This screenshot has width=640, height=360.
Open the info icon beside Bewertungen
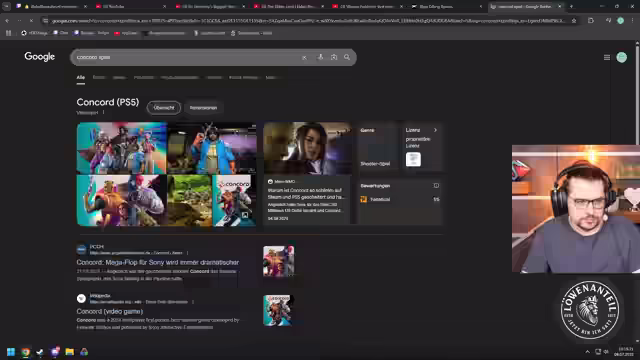point(436,186)
